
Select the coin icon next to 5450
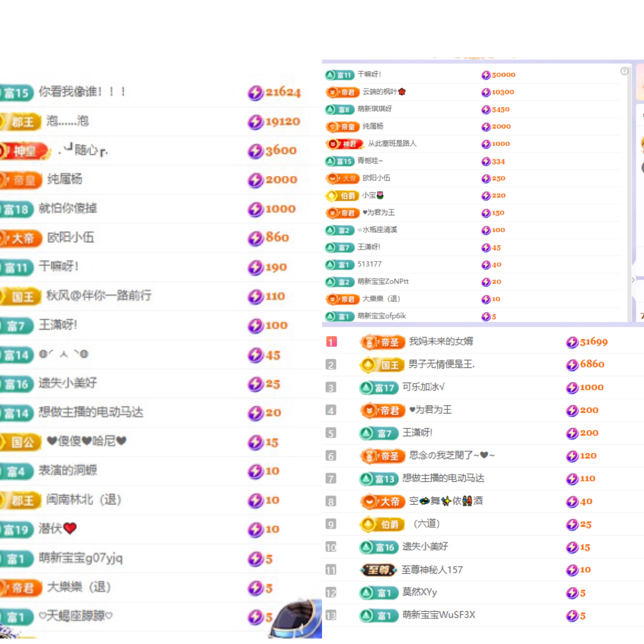coord(486,110)
